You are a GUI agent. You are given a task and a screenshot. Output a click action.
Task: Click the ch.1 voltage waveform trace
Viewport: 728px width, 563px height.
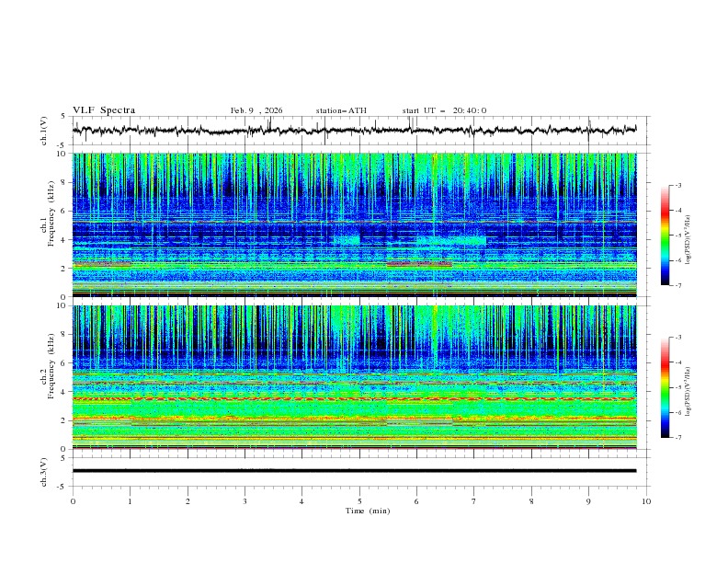point(355,131)
